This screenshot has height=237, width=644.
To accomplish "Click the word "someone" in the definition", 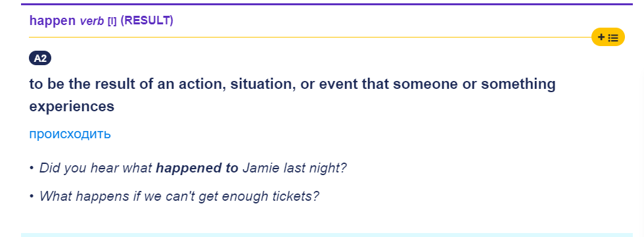I will click(425, 84).
